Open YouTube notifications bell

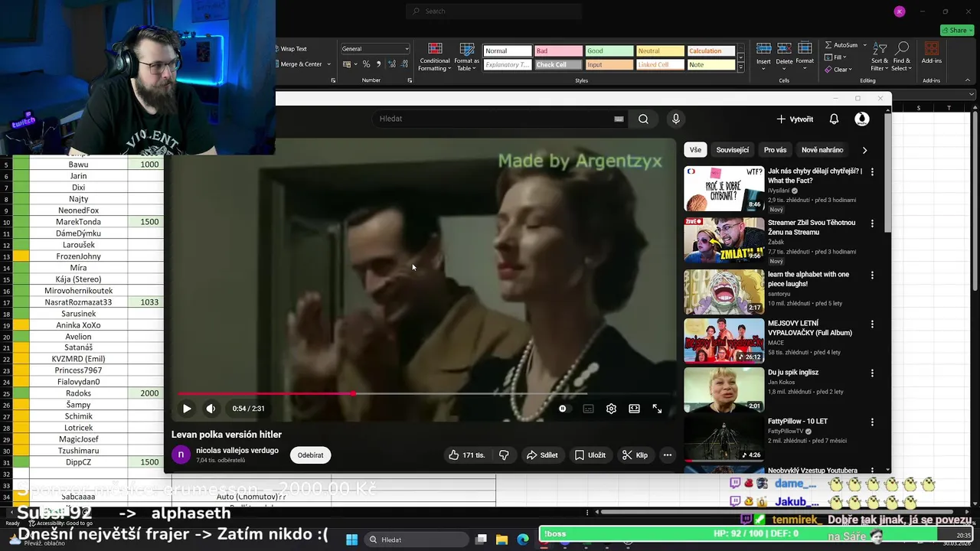[x=834, y=119]
